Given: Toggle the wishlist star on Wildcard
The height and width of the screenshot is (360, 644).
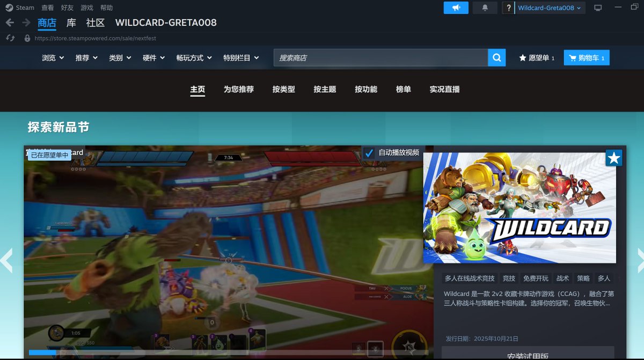Looking at the screenshot, I should click(614, 158).
